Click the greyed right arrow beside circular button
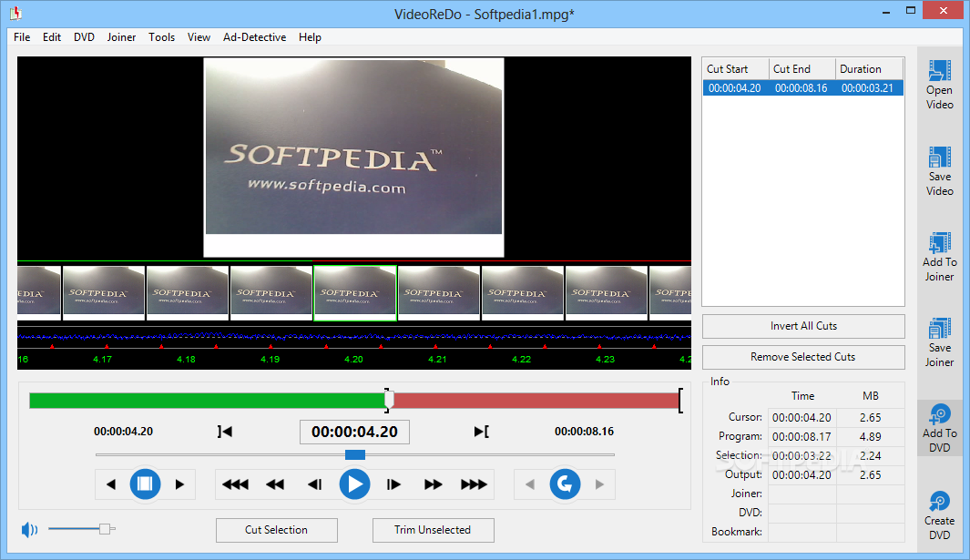The width and height of the screenshot is (970, 560). coord(599,484)
